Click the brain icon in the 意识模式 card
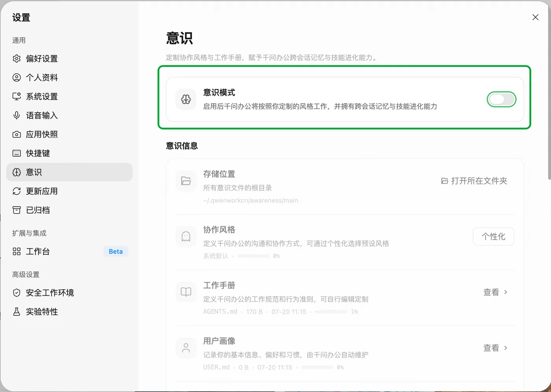 coord(186,99)
